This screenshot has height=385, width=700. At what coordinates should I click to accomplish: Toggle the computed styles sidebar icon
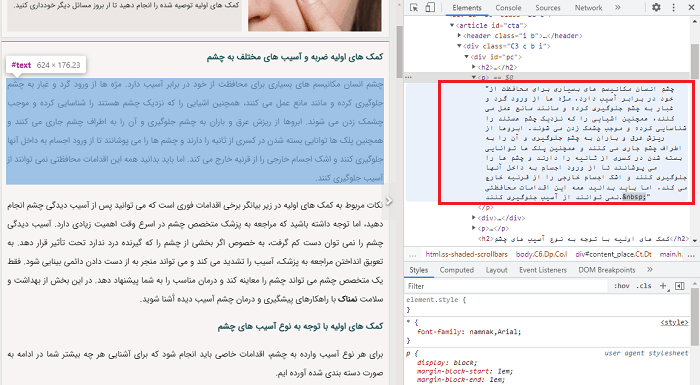click(679, 286)
